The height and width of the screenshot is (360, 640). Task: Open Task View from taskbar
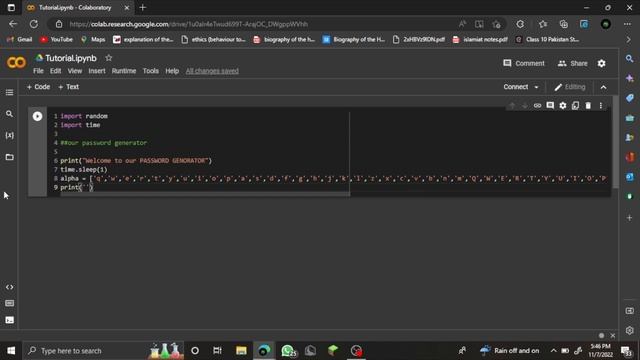(218, 351)
